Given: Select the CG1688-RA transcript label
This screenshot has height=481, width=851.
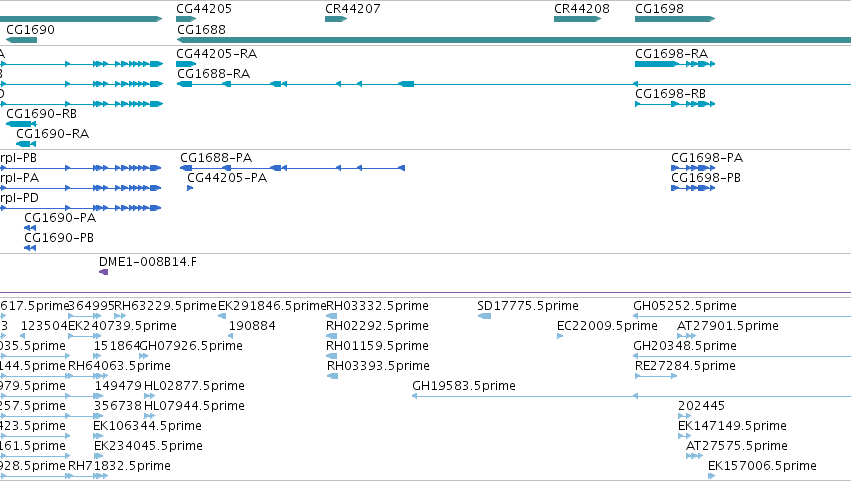Looking at the screenshot, I should coord(213,74).
